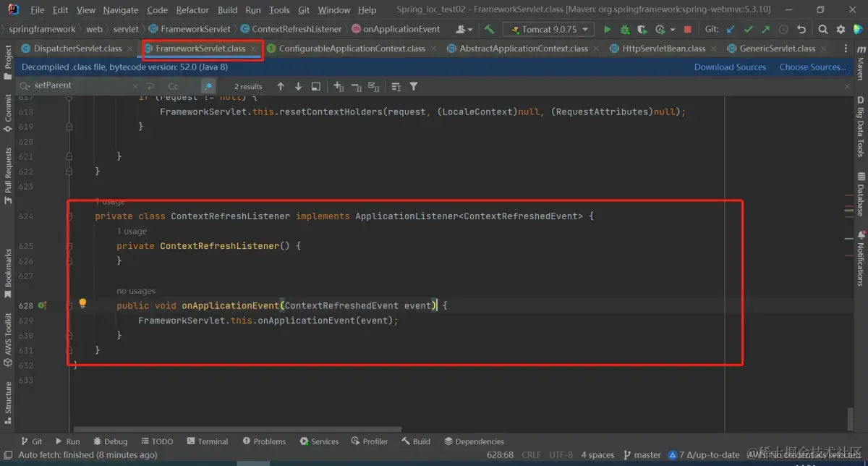Open the master Git branch popup in status bar

click(x=641, y=455)
